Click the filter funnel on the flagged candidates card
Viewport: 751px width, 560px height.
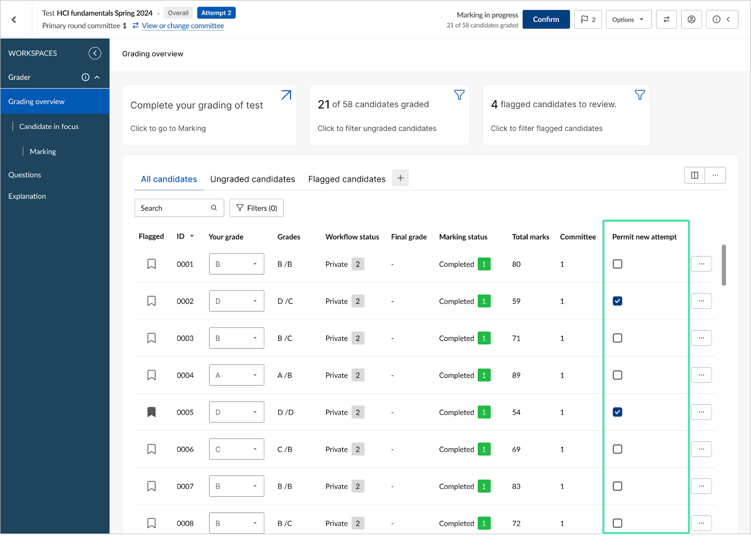tap(639, 95)
